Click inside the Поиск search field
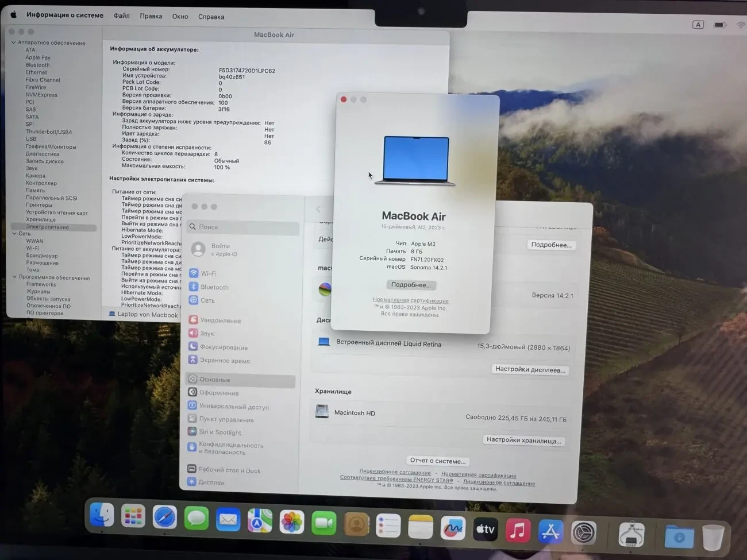Viewport: 747px width, 560px height. [x=241, y=227]
